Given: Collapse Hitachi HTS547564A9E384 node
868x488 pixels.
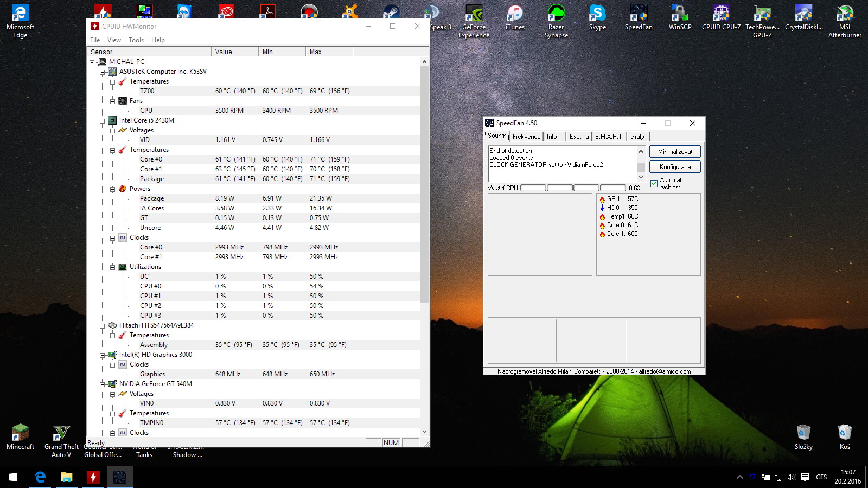Looking at the screenshot, I should (102, 326).
